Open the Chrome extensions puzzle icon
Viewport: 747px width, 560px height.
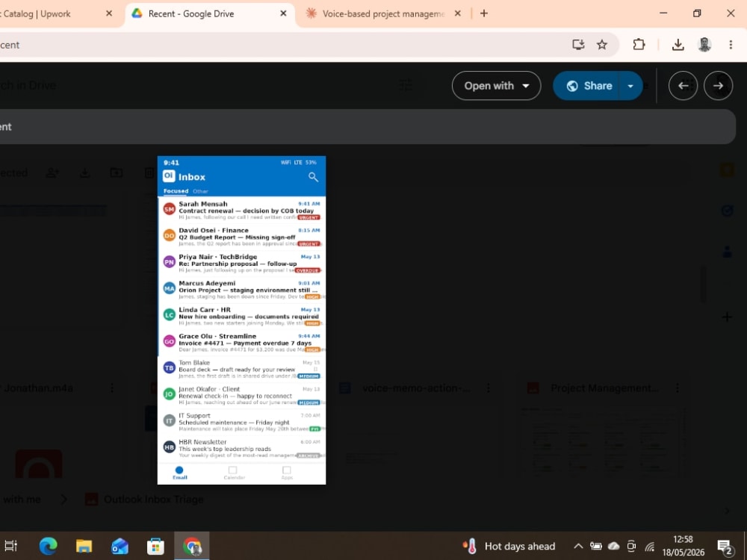point(639,45)
